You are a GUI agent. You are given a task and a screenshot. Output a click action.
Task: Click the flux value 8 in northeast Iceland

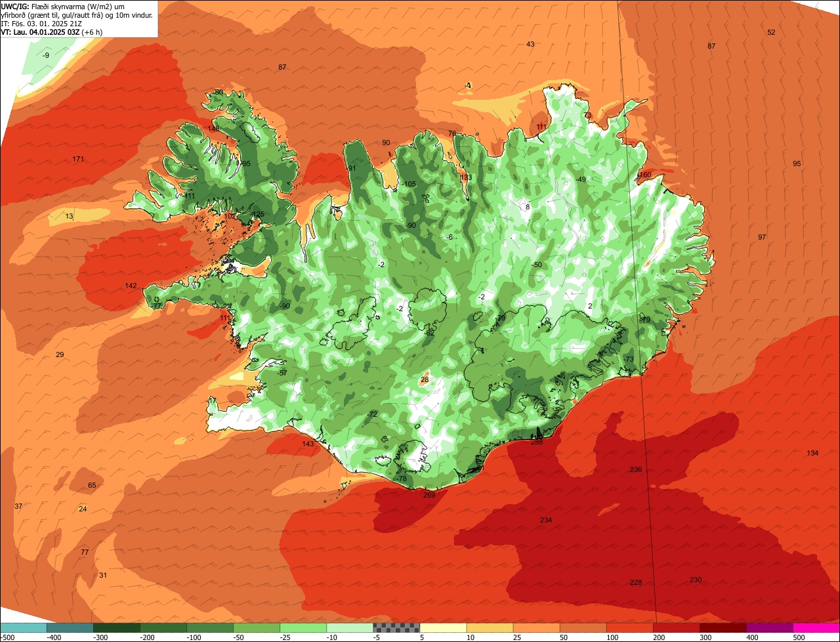pyautogui.click(x=528, y=207)
